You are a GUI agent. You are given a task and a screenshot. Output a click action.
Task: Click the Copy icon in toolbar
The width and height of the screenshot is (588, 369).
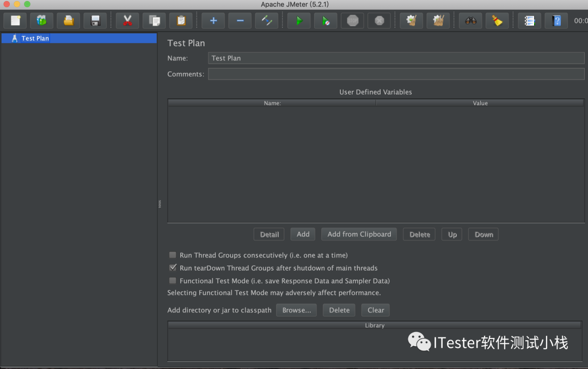[154, 21]
